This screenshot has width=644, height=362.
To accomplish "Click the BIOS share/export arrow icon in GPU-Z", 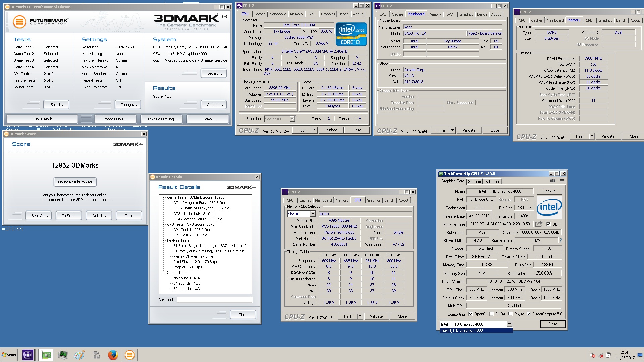I will coord(539,224).
